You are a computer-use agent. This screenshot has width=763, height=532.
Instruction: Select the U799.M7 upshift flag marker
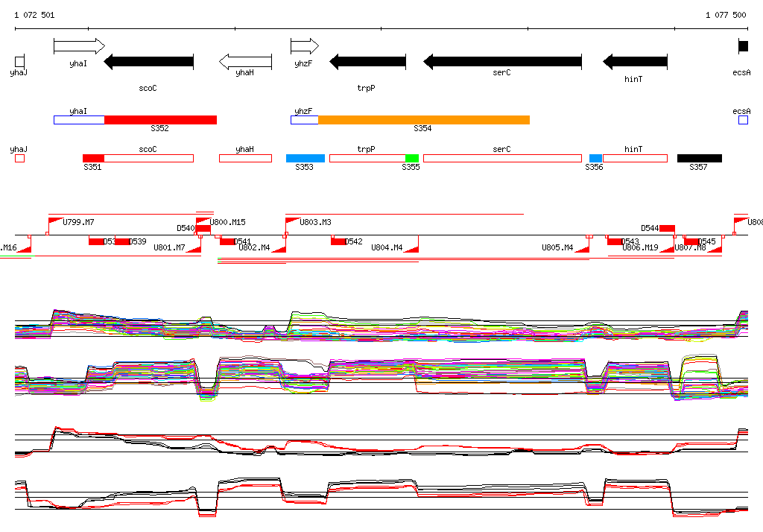[x=55, y=221]
